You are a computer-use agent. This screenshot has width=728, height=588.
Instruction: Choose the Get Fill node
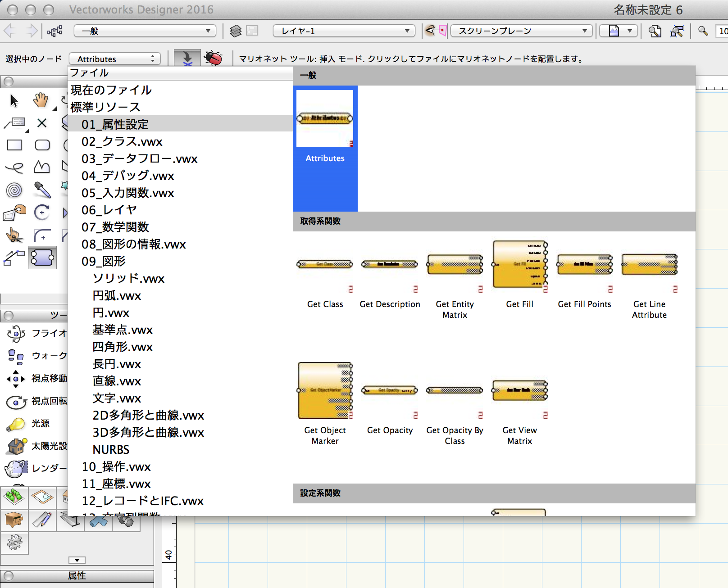click(x=519, y=275)
